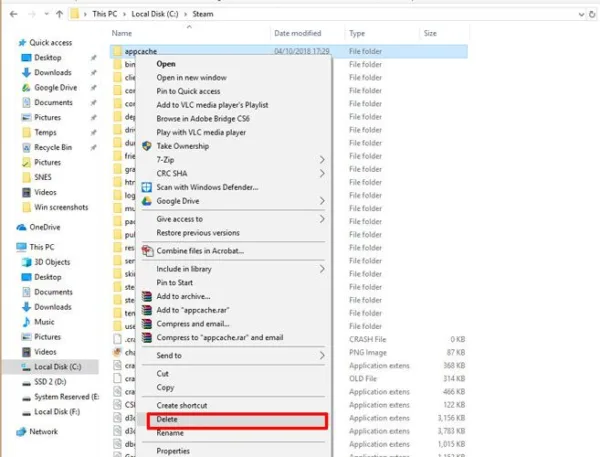Click the OneDrive cloud icon in sidebar
Image resolution: width=600 pixels, height=457 pixels.
click(x=21, y=227)
